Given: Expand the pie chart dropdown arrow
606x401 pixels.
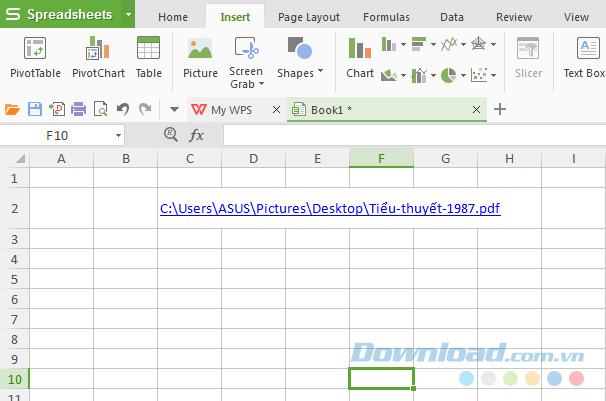Looking at the screenshot, I should [x=463, y=75].
